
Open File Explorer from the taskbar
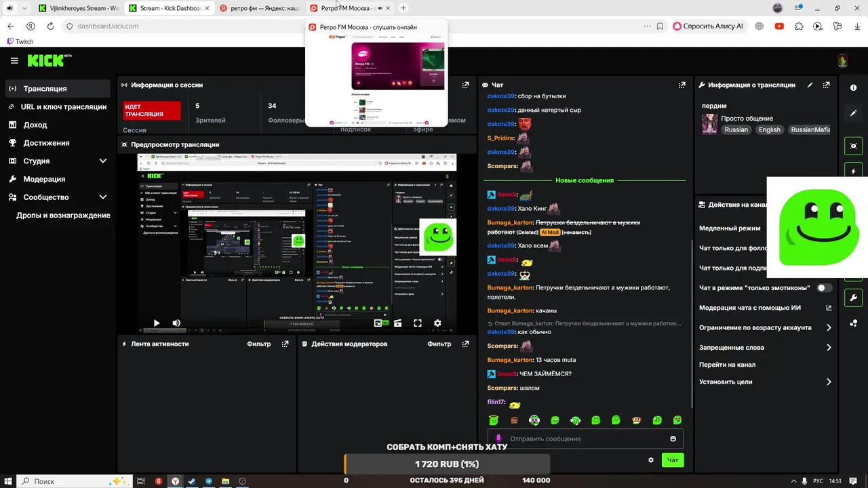[x=225, y=481]
